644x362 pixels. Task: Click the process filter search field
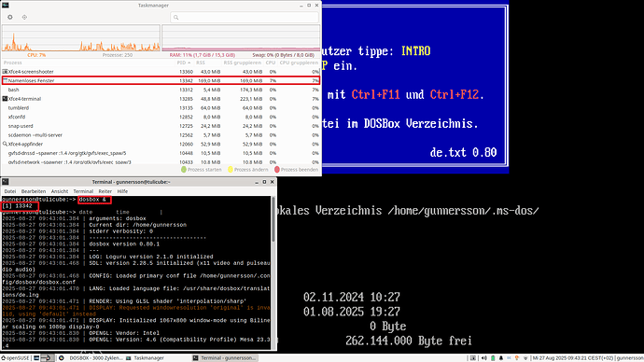click(x=245, y=17)
